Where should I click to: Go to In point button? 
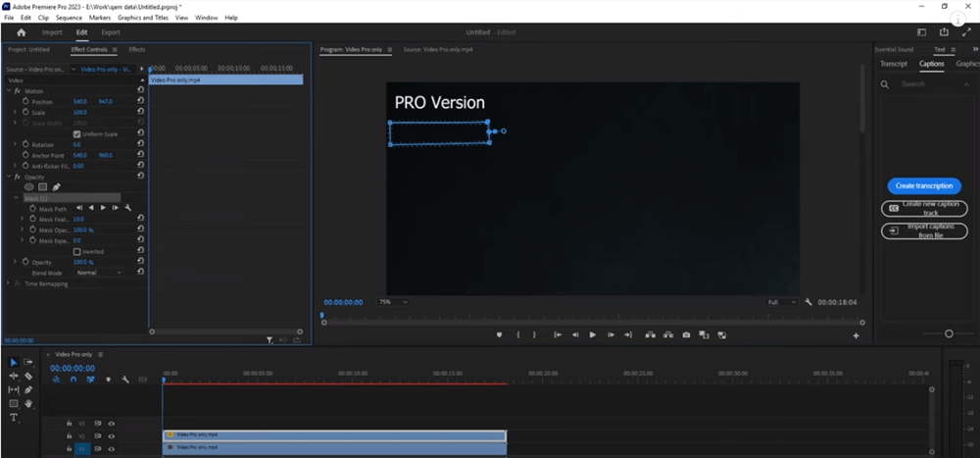click(557, 335)
